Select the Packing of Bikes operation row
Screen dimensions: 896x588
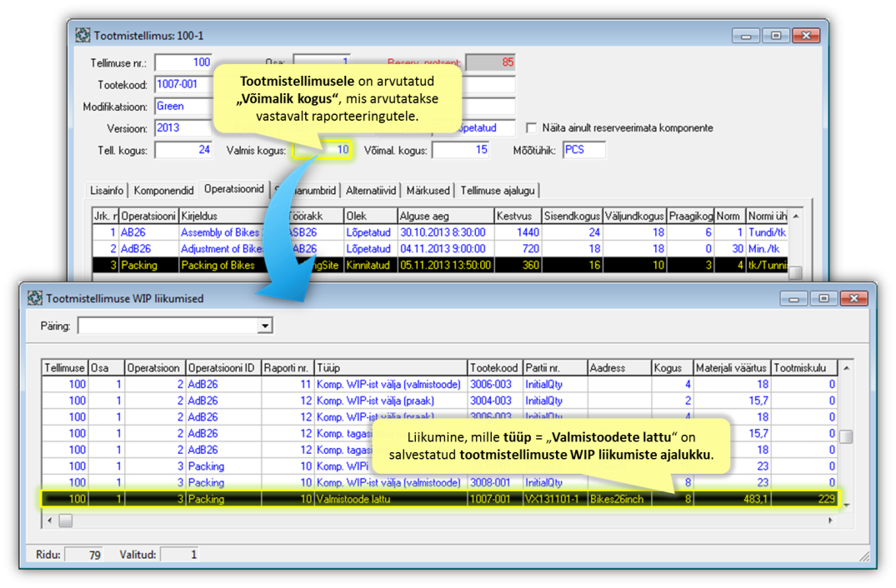click(440, 265)
